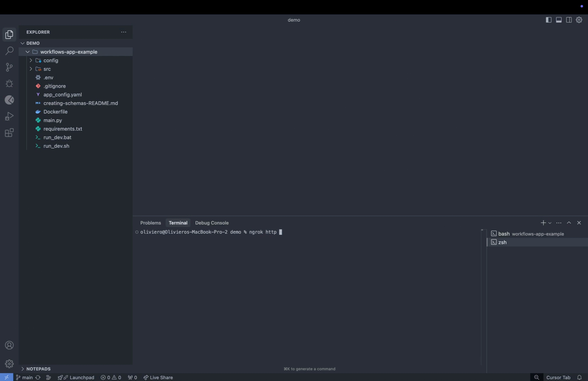
Task: Toggle the primary sidebar layout button
Action: (x=548, y=20)
